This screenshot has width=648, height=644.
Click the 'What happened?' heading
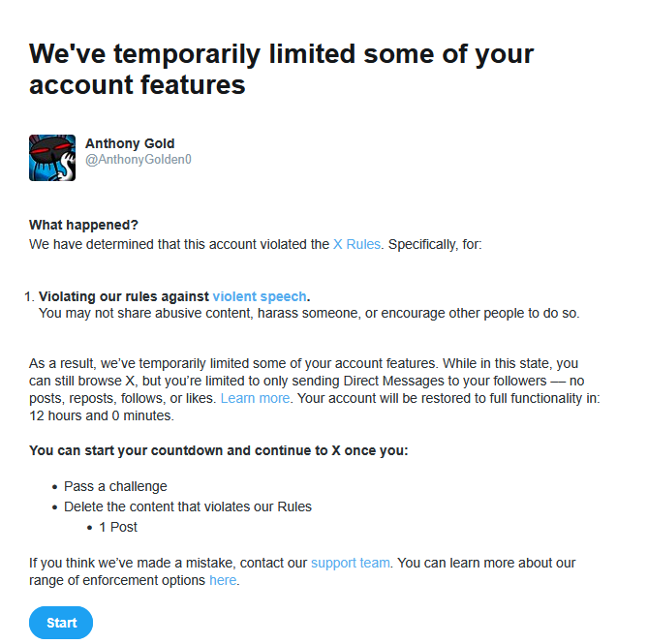pos(83,226)
